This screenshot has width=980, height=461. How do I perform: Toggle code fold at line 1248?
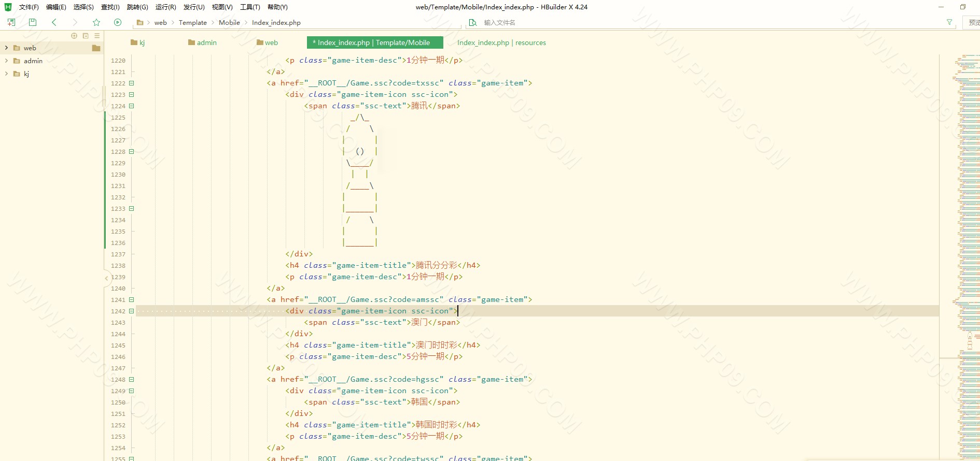[x=132, y=380]
